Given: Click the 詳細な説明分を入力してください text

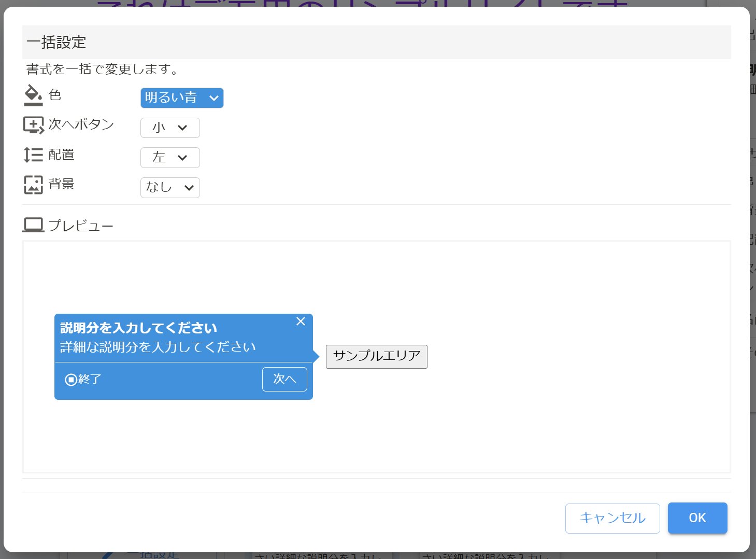Looking at the screenshot, I should [x=158, y=347].
